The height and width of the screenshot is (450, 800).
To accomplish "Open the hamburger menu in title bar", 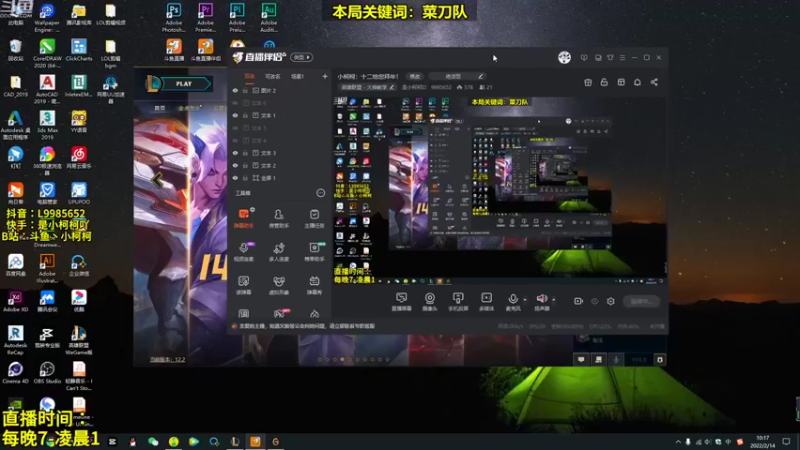I will coord(622,58).
